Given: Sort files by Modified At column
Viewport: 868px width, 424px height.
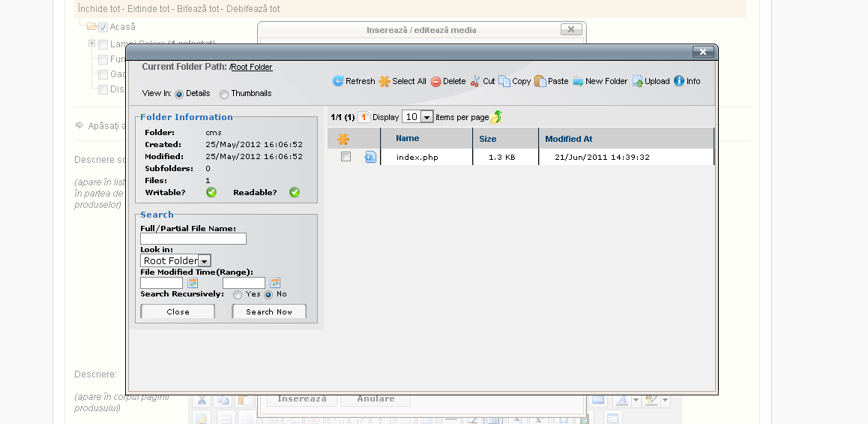Looking at the screenshot, I should pos(568,139).
